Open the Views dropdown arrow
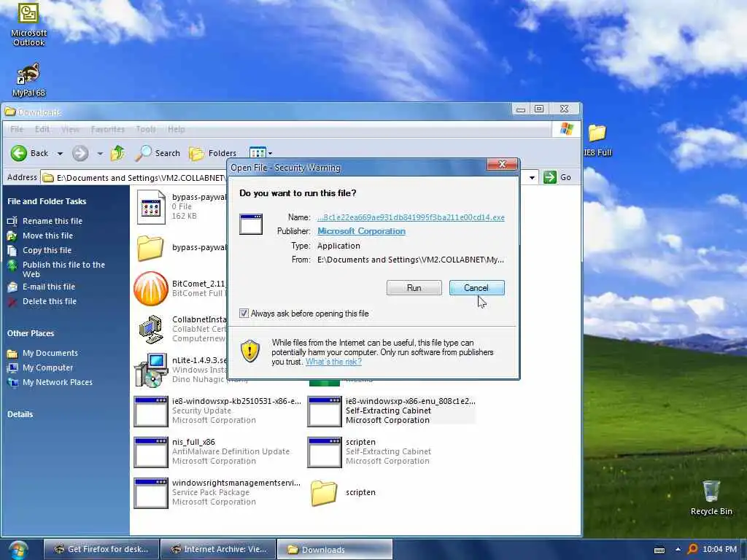The image size is (747, 560). click(270, 153)
